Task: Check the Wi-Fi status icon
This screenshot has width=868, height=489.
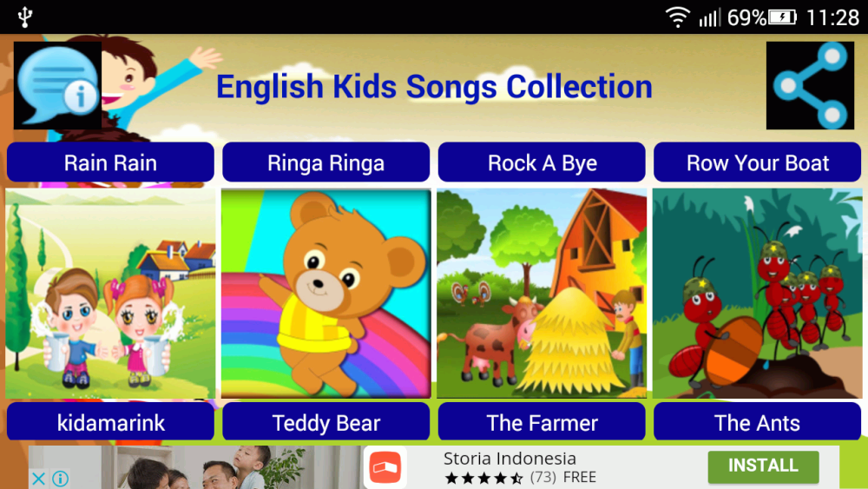Action: tap(678, 17)
